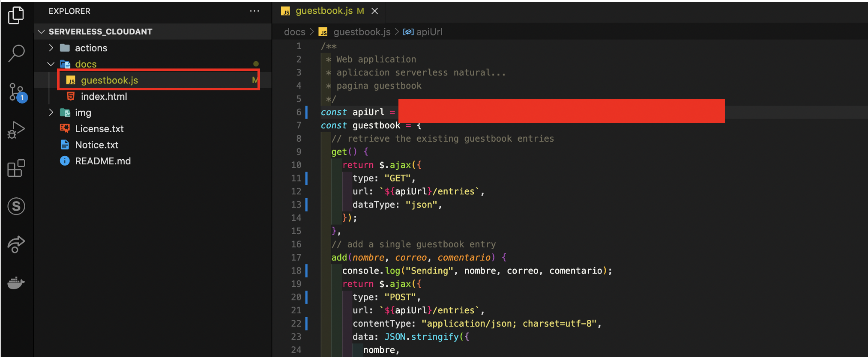Click the info icon beside README.md
Viewport: 868px width, 357px height.
(65, 161)
